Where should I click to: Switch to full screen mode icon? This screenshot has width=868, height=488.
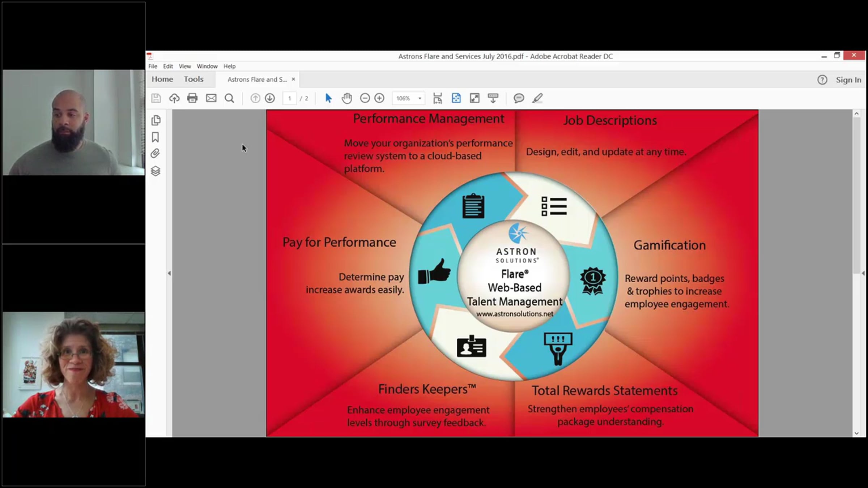(475, 98)
